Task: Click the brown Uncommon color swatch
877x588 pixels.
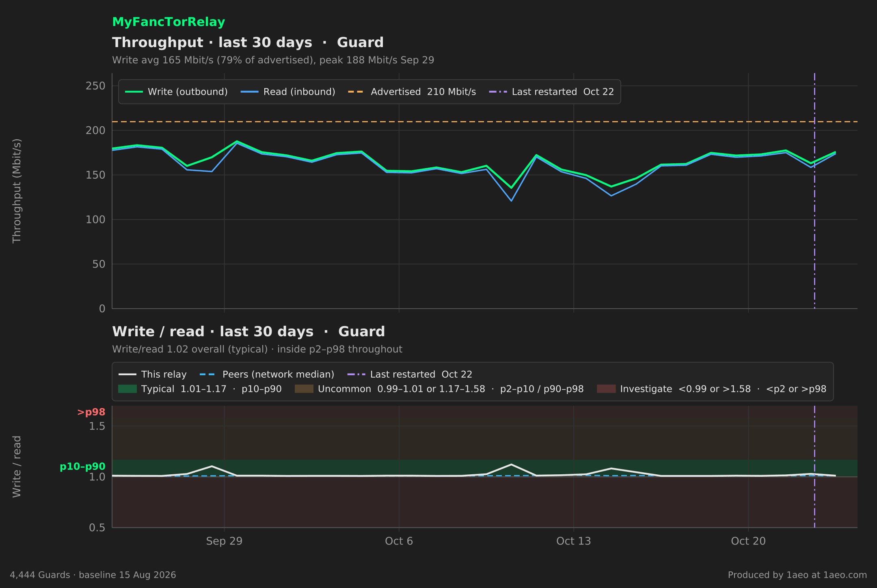Action: click(304, 389)
